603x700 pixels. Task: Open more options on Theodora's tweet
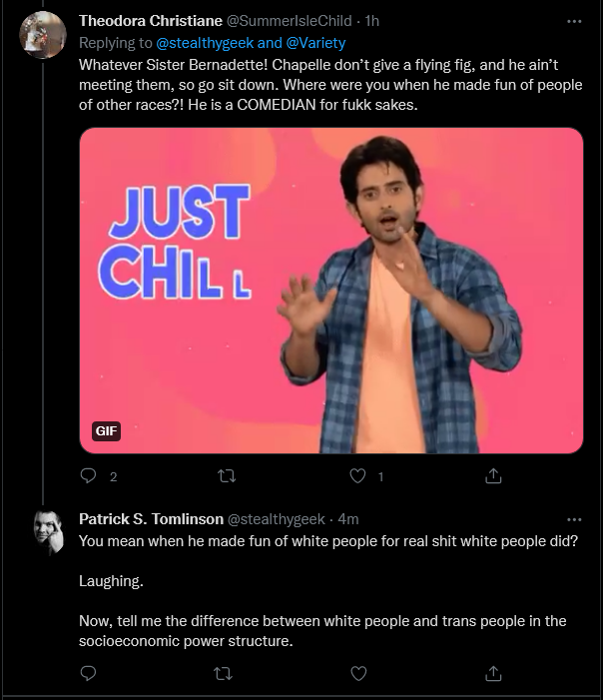click(574, 21)
